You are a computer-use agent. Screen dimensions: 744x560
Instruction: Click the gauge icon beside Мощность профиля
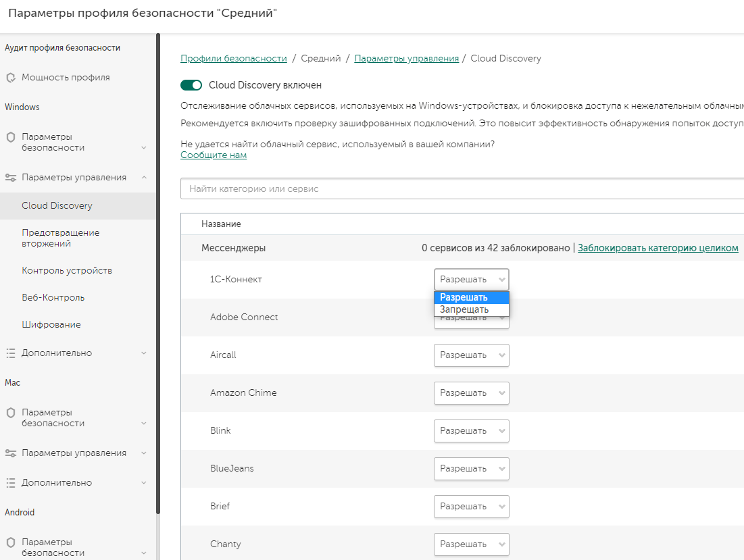tap(10, 78)
